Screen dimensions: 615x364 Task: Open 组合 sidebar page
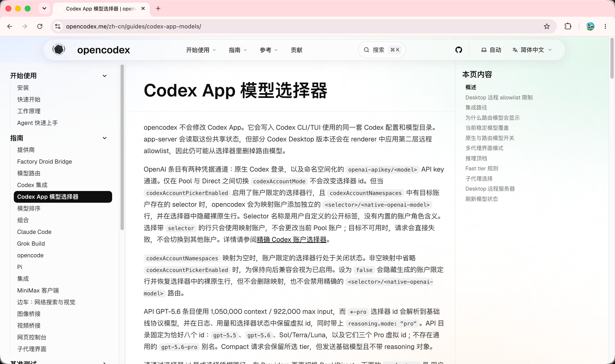(23, 220)
